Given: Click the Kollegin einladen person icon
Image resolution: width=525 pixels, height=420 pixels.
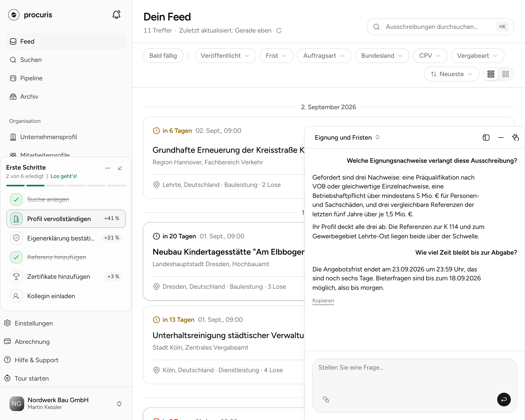Looking at the screenshot, I should point(16,296).
